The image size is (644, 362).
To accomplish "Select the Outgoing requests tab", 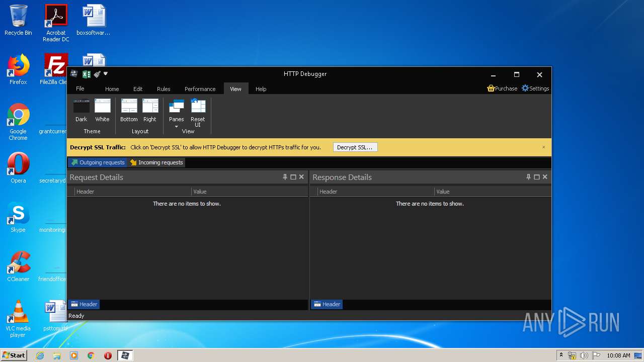I will click(98, 162).
